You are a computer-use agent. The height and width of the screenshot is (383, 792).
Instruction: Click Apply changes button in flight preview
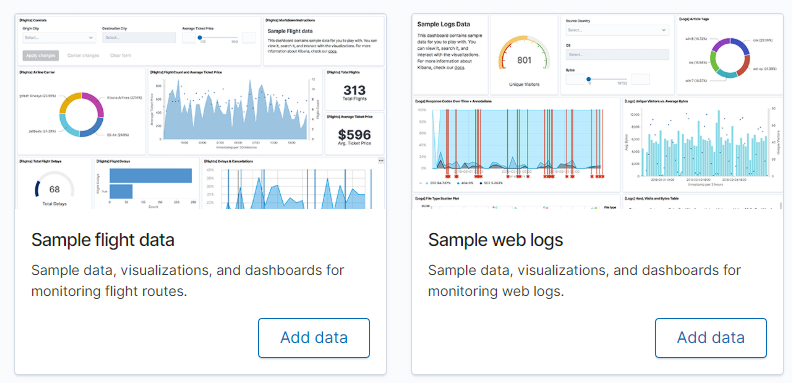(41, 56)
